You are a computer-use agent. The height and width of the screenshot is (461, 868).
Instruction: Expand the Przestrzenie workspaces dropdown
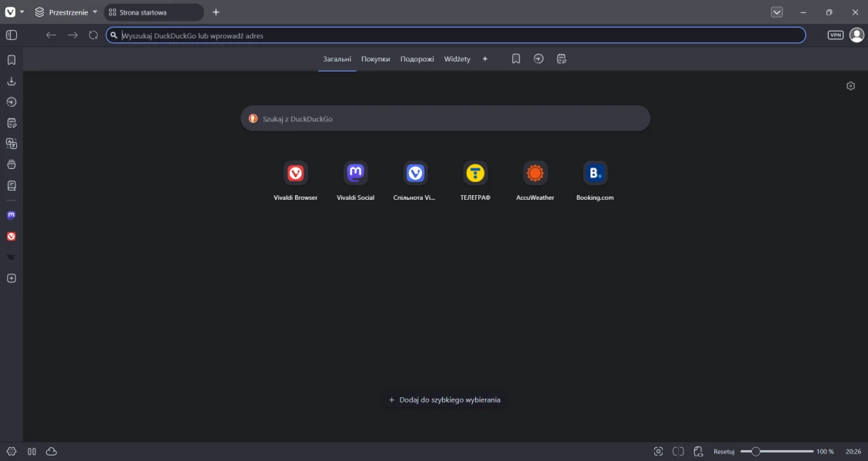[x=66, y=12]
